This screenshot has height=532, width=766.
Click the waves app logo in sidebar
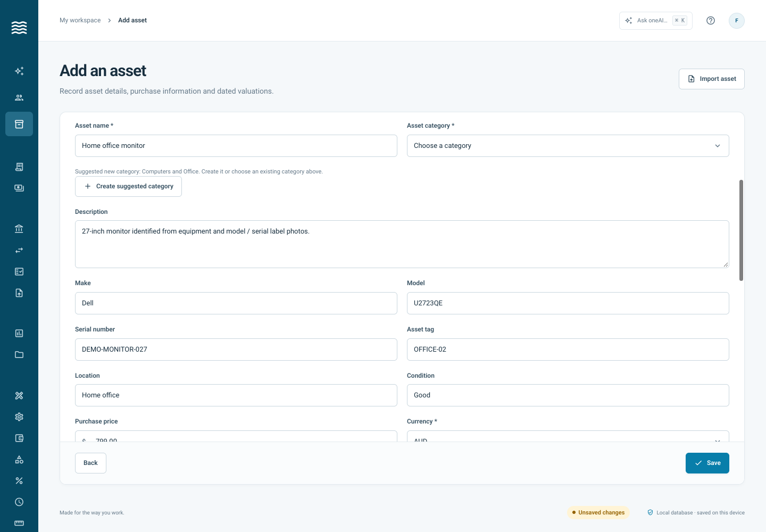click(19, 28)
